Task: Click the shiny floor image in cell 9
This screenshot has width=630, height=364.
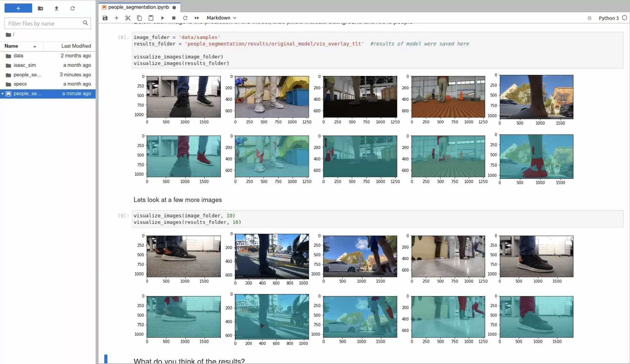Action: pyautogui.click(x=448, y=256)
